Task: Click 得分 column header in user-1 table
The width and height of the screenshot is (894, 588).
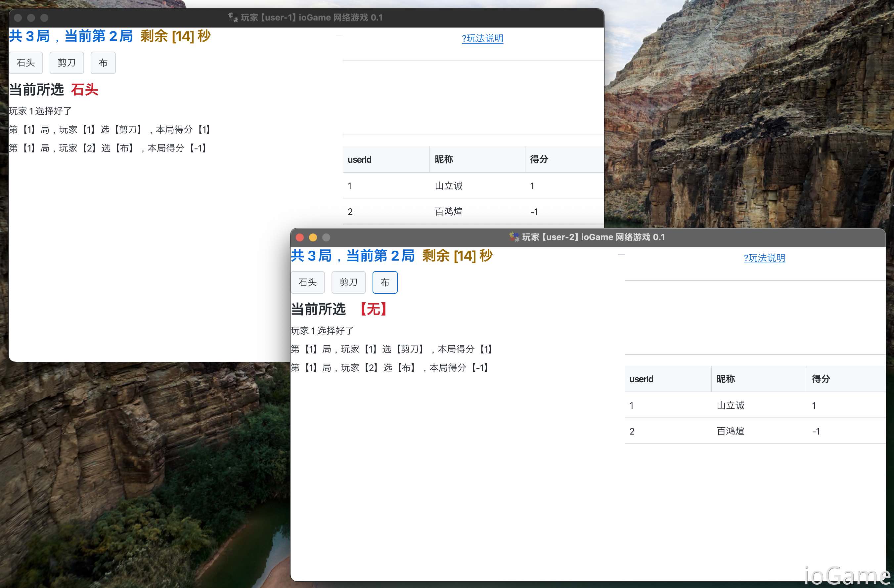Action: tap(539, 160)
